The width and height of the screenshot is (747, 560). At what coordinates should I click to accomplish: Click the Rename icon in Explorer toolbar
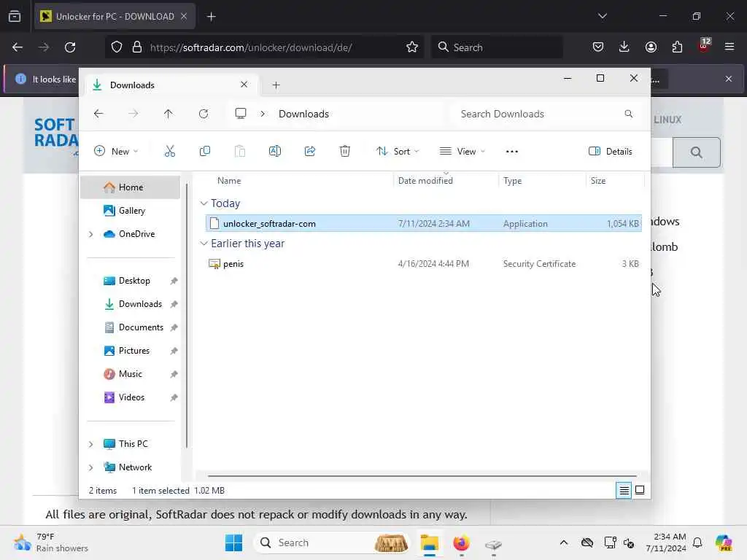click(275, 152)
